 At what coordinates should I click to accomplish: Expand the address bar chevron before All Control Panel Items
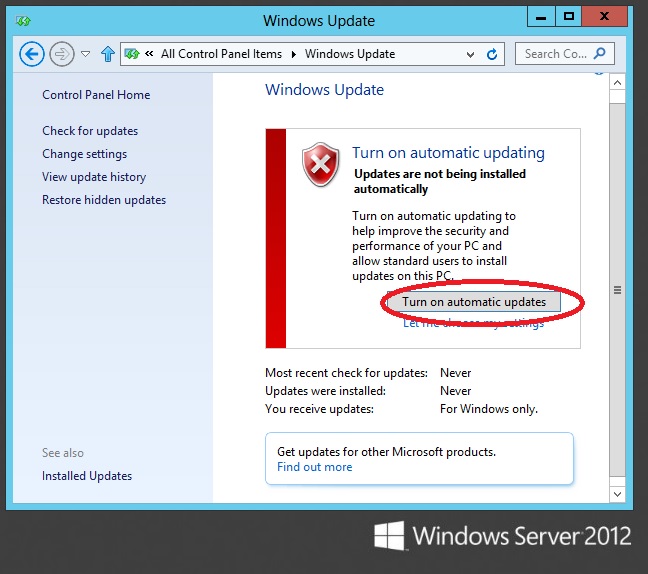(149, 53)
